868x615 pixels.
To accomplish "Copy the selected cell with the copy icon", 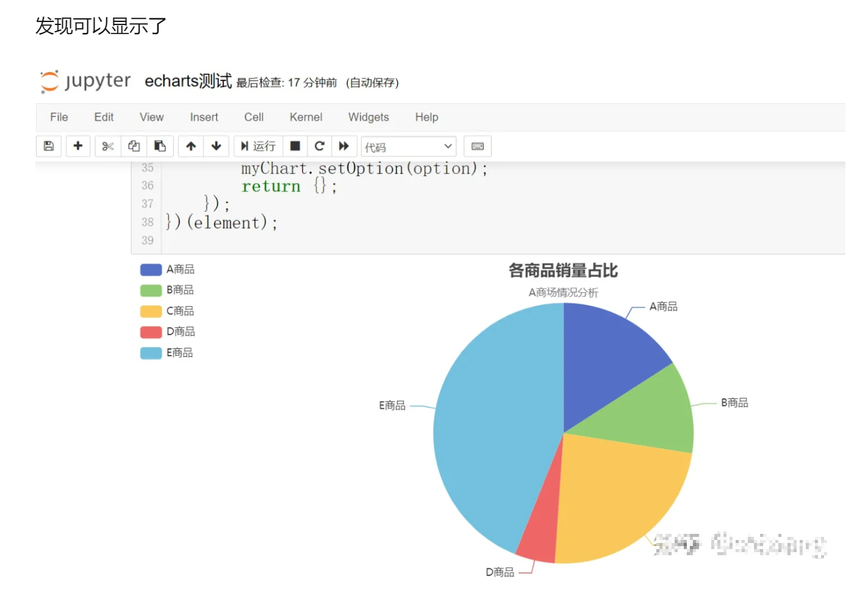I will pos(134,146).
